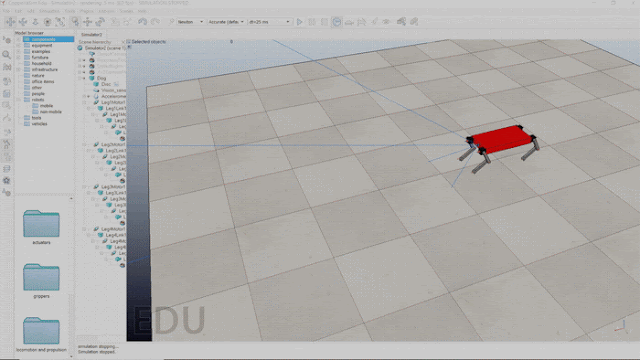Select the furniture folder
The width and height of the screenshot is (640, 360).
pos(40,58)
